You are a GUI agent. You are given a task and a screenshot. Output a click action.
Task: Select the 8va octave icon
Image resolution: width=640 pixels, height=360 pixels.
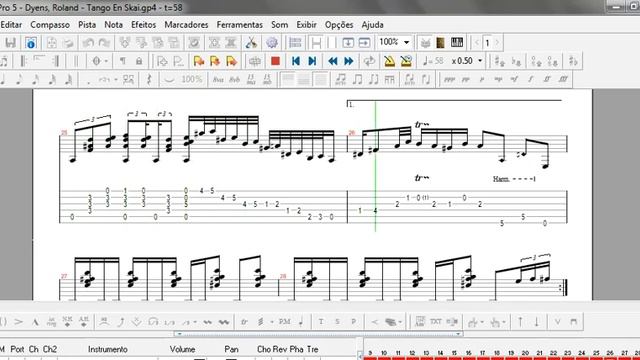click(x=218, y=79)
